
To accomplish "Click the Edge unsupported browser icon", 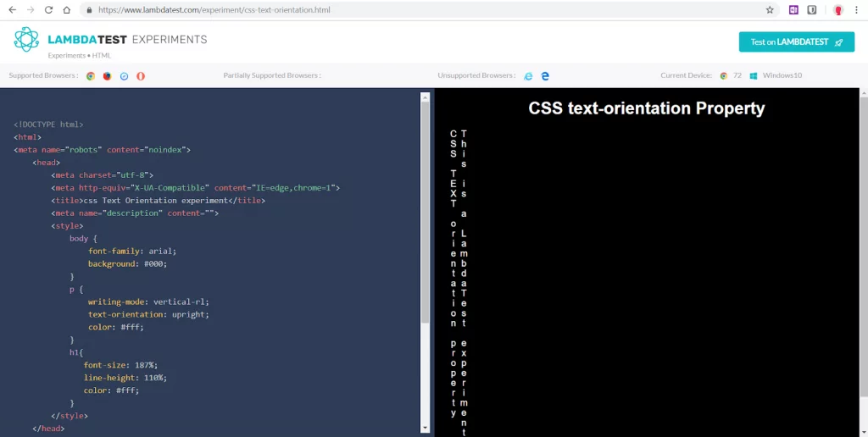I will pyautogui.click(x=545, y=75).
